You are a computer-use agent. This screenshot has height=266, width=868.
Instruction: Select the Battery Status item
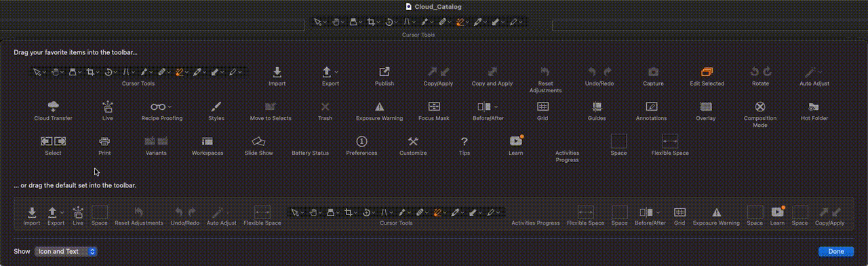point(310,153)
